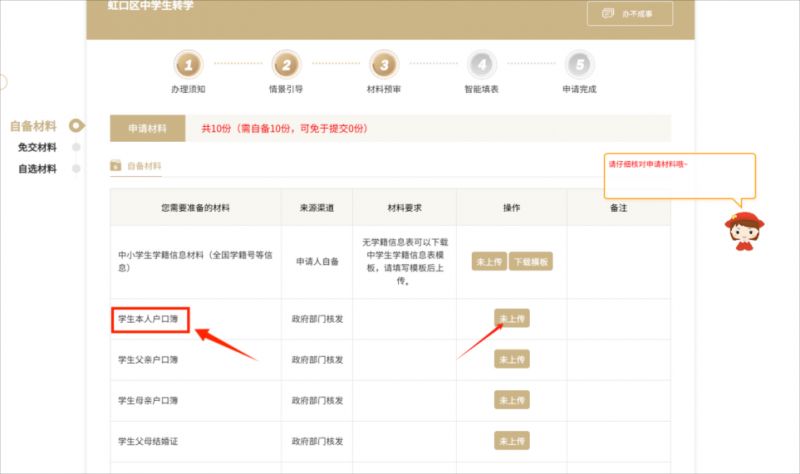Click the folder icon beside 自备材料

point(116,166)
